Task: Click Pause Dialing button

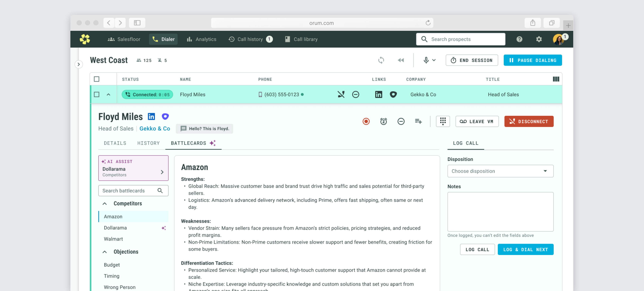Action: pyautogui.click(x=532, y=60)
